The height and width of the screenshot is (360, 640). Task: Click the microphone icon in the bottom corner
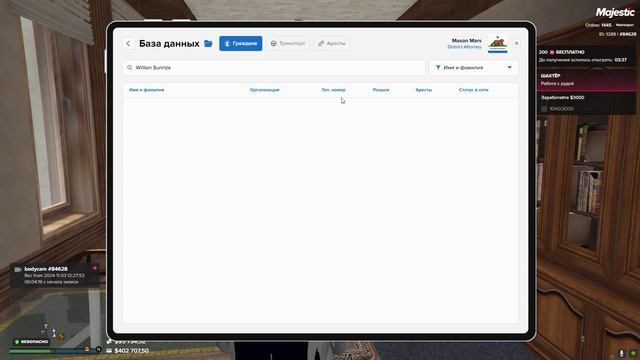622,353
